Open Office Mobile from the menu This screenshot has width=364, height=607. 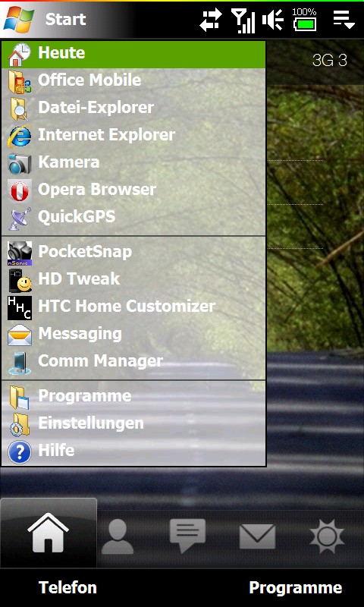[x=133, y=80]
